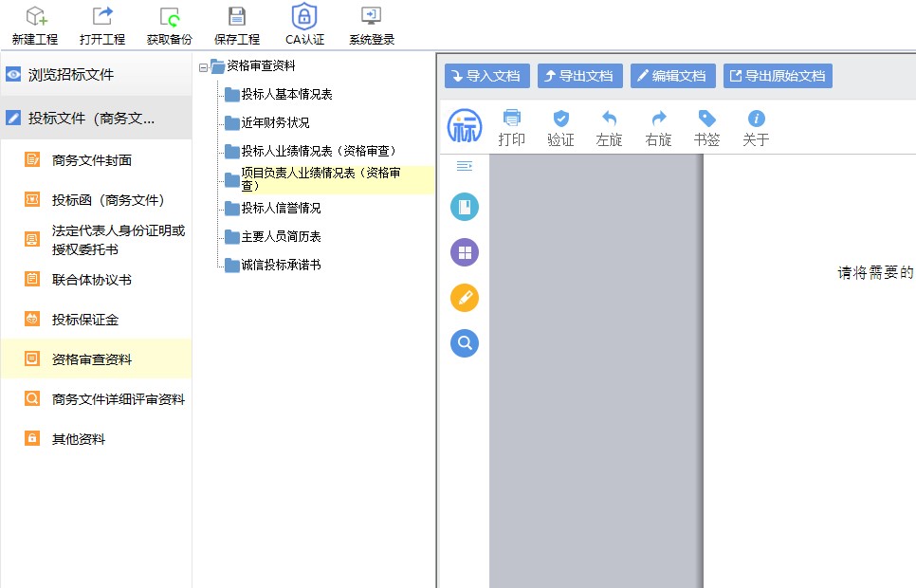Print the document with 打印

pos(512,127)
